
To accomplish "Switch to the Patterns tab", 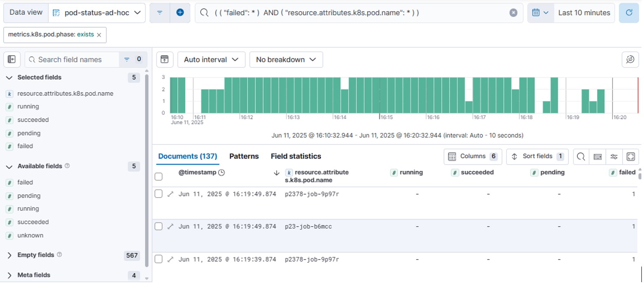I will pos(244,156).
